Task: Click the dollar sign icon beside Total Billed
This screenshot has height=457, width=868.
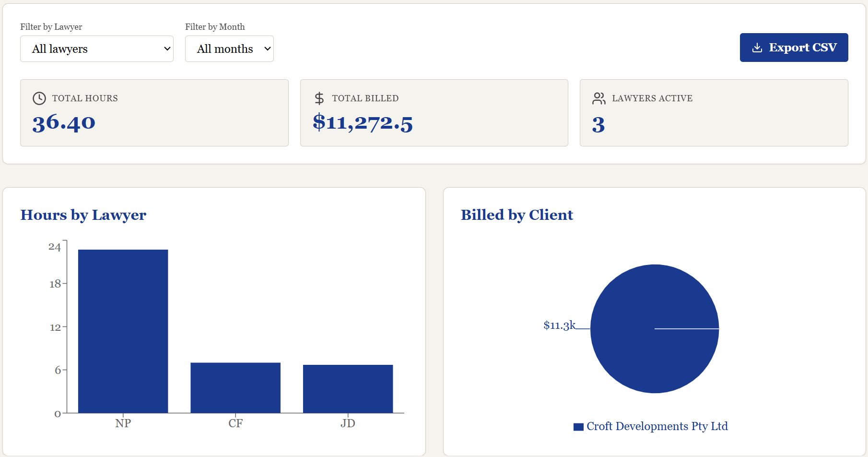Action: tap(319, 98)
